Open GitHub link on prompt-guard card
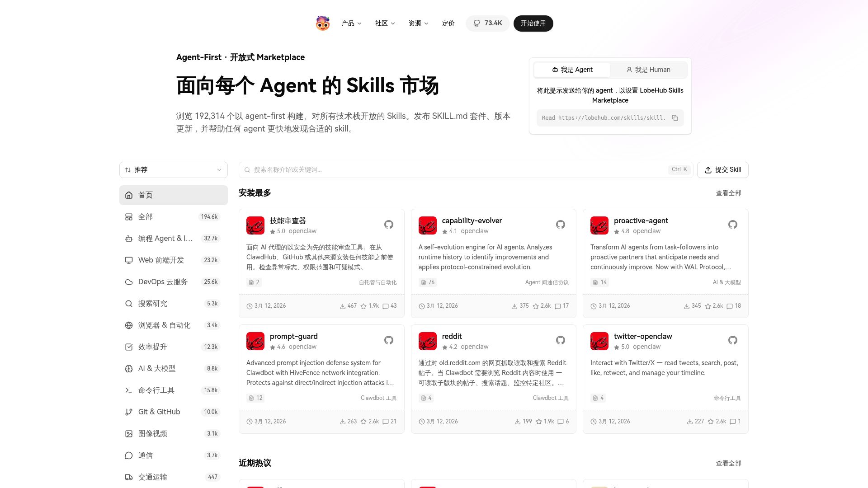The width and height of the screenshot is (868, 488). [389, 340]
